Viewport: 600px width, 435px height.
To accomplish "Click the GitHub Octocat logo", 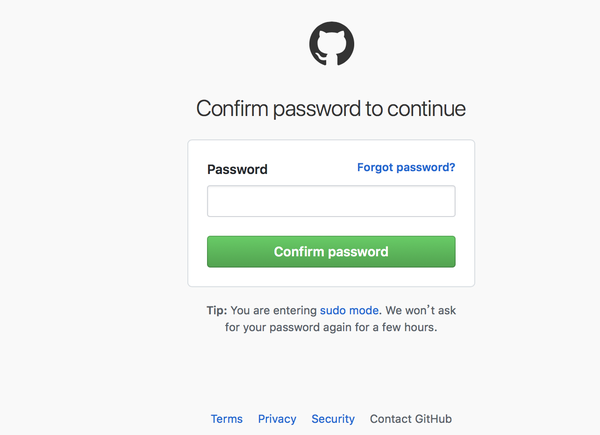I will tap(331, 44).
